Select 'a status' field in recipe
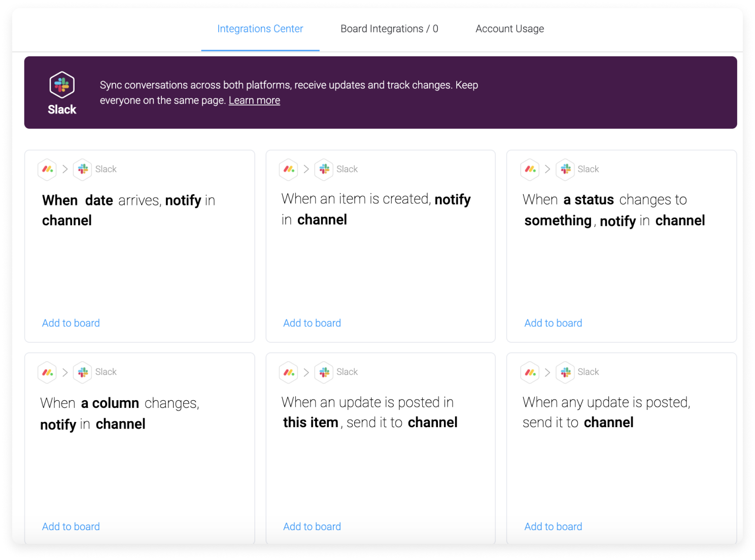This screenshot has height=560, width=755. (589, 200)
